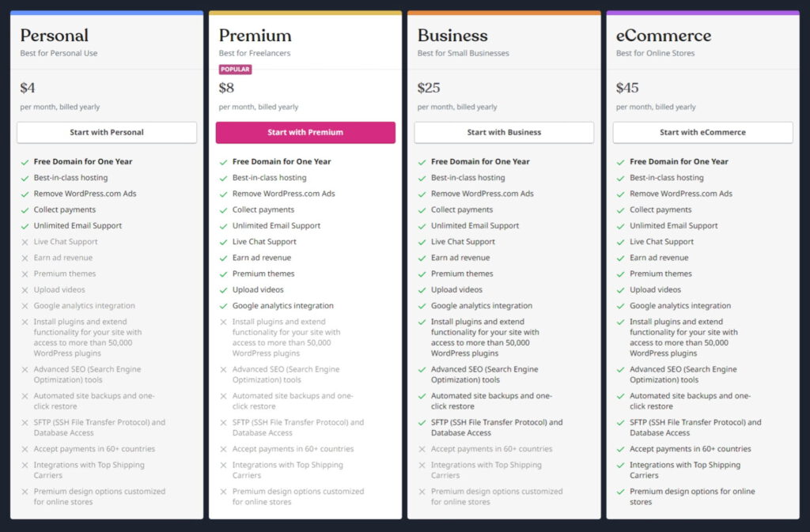Image resolution: width=810 pixels, height=532 pixels.
Task: Click the Start with Premium button
Action: point(305,132)
